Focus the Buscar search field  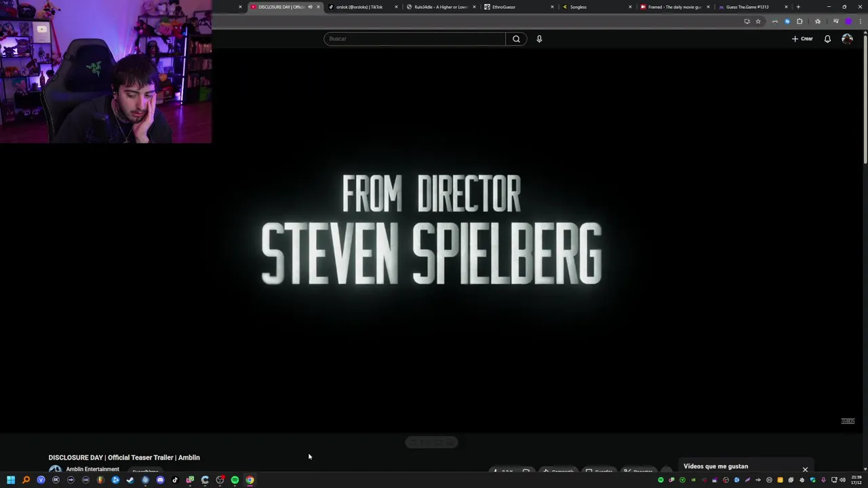pos(414,39)
